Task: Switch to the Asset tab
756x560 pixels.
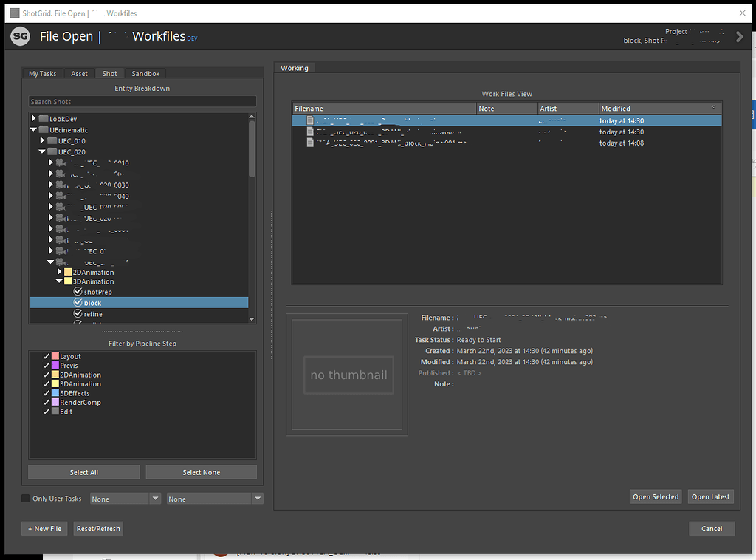Action: (x=79, y=73)
